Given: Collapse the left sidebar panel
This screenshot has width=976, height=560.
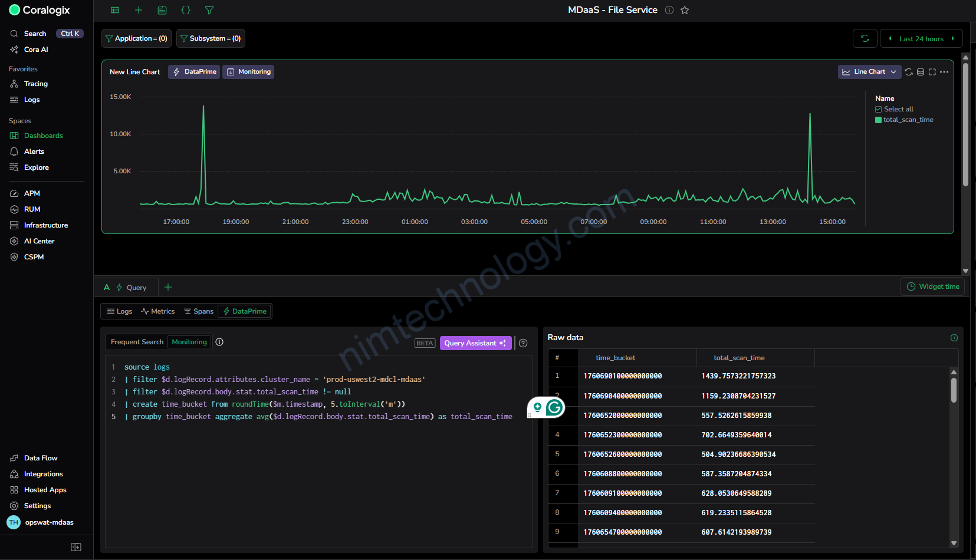Looking at the screenshot, I should 76,547.
